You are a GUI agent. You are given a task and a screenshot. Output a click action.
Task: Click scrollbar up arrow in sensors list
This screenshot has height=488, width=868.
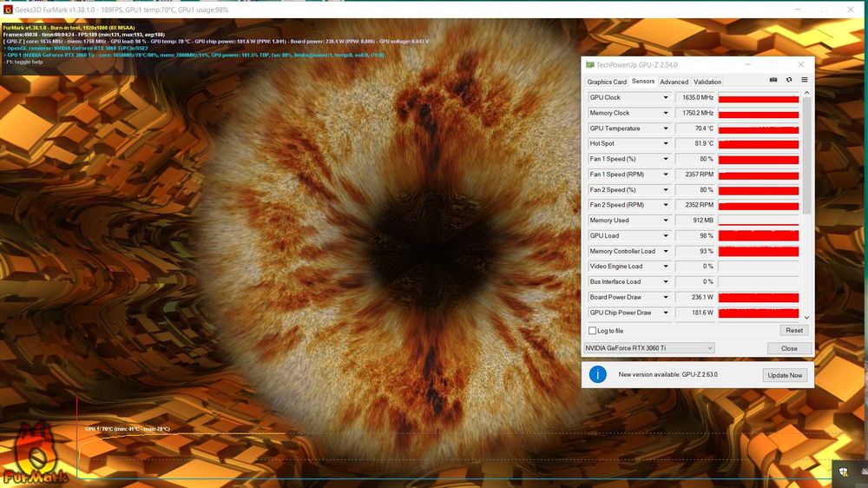[806, 93]
